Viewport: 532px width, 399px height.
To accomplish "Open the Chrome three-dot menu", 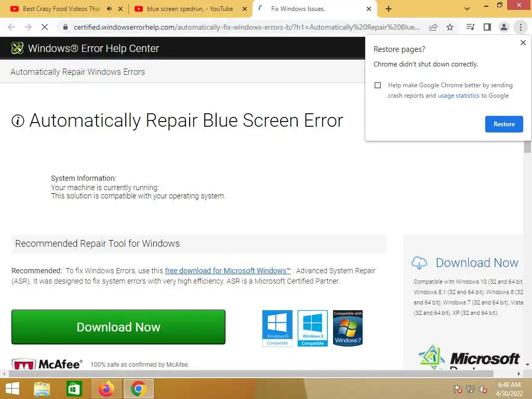I will [x=521, y=27].
